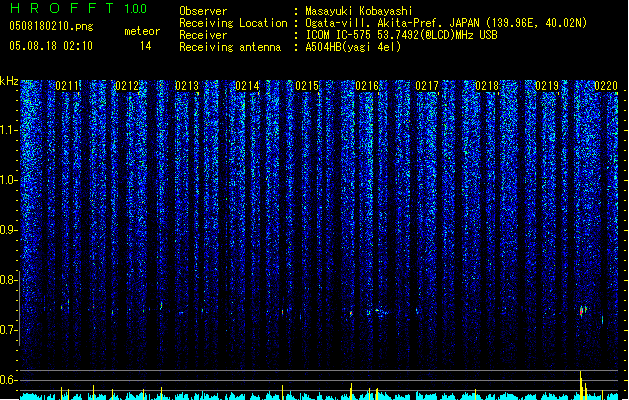
Task: Click time marker 0217
Action: coord(427,86)
